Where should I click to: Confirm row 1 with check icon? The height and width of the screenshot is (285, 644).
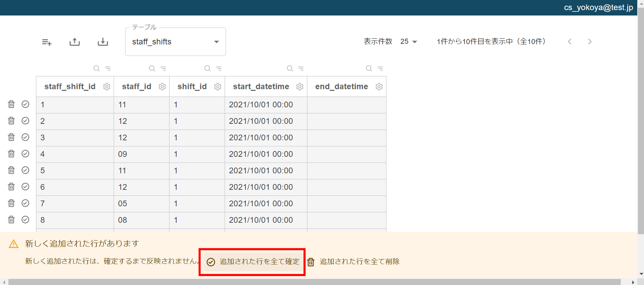pos(25,104)
